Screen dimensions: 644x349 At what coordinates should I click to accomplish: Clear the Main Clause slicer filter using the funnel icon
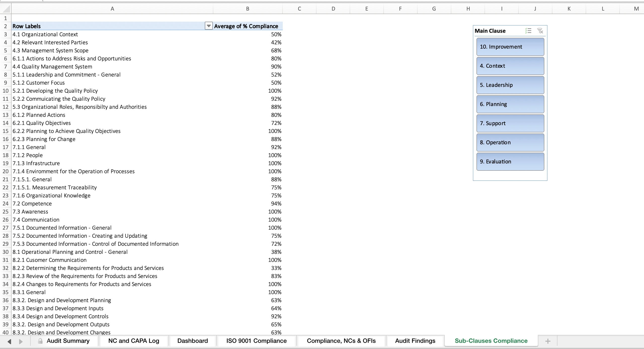(540, 30)
